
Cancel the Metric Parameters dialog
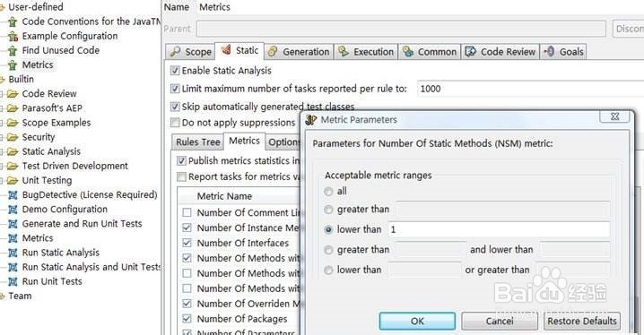coord(500,321)
